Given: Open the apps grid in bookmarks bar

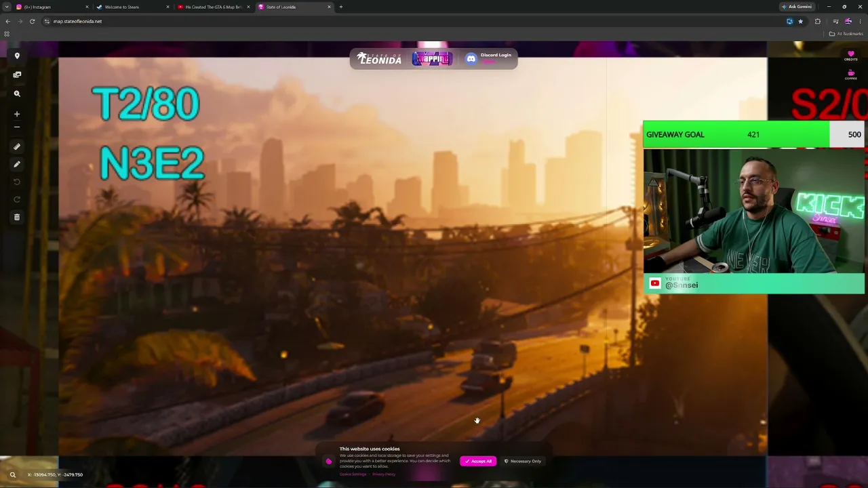Looking at the screenshot, I should click(x=7, y=34).
